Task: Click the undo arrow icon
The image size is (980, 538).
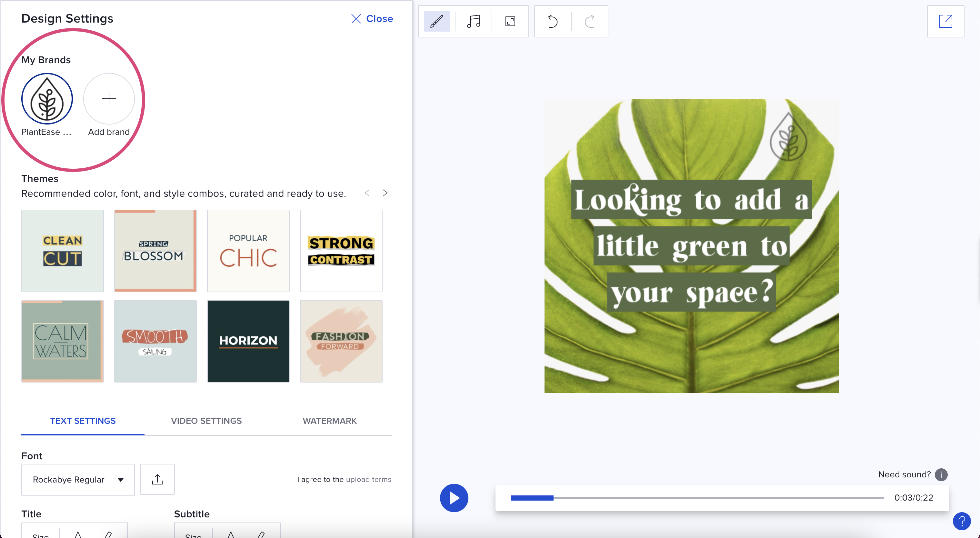Action: [552, 21]
